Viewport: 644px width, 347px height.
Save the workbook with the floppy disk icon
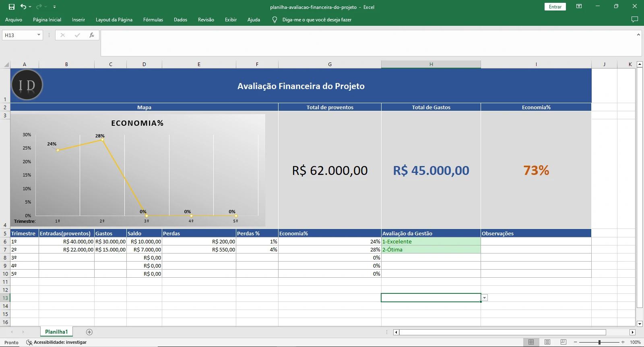pyautogui.click(x=12, y=7)
